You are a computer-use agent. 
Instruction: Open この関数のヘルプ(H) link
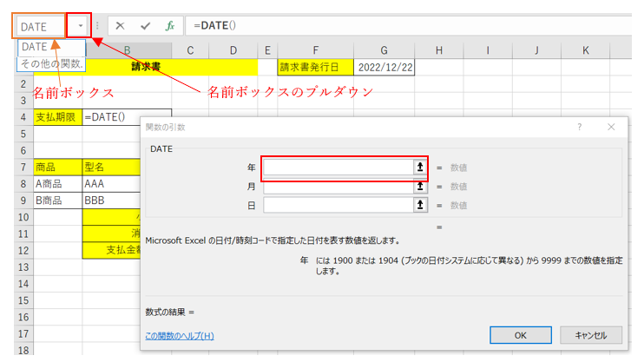click(x=180, y=336)
